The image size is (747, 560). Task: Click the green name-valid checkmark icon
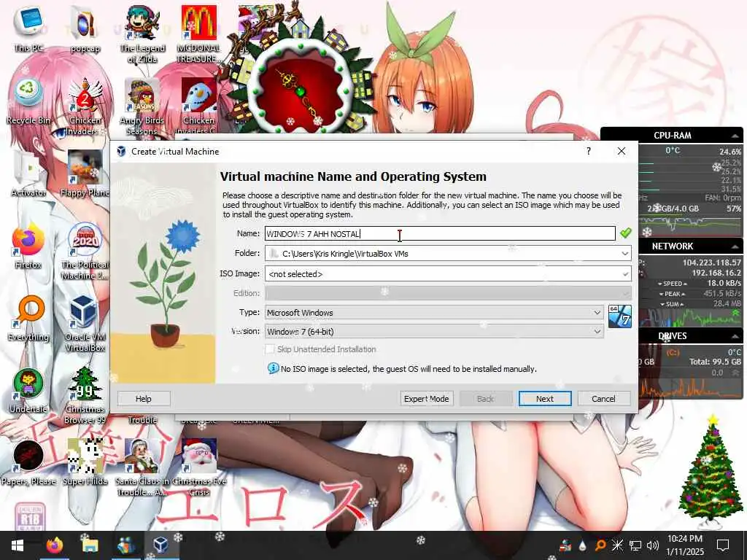625,233
